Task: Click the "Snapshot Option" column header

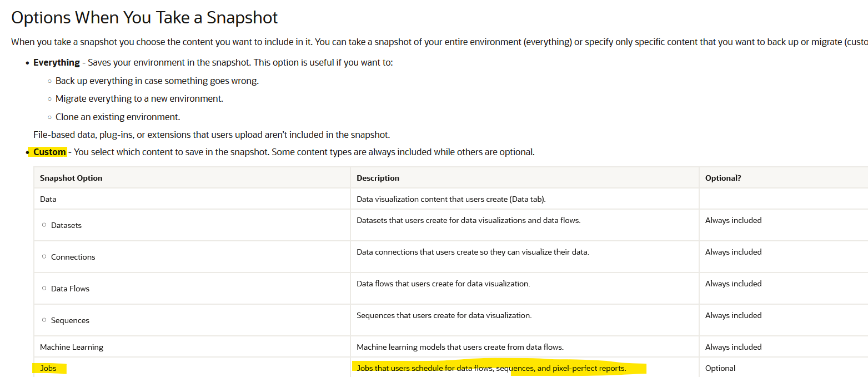Action: pos(71,178)
